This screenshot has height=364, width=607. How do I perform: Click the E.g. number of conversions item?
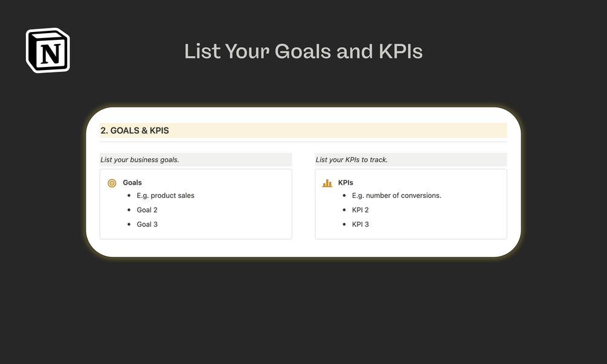pyautogui.click(x=396, y=196)
